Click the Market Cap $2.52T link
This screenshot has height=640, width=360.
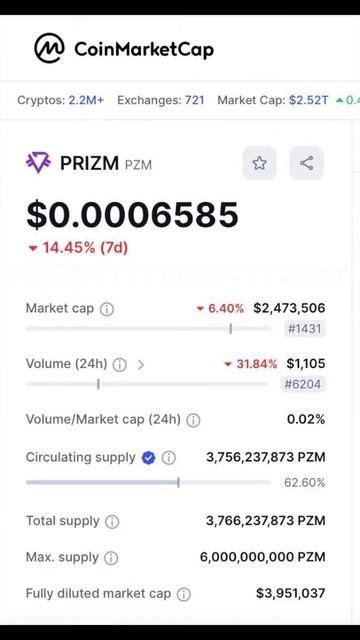(x=309, y=100)
